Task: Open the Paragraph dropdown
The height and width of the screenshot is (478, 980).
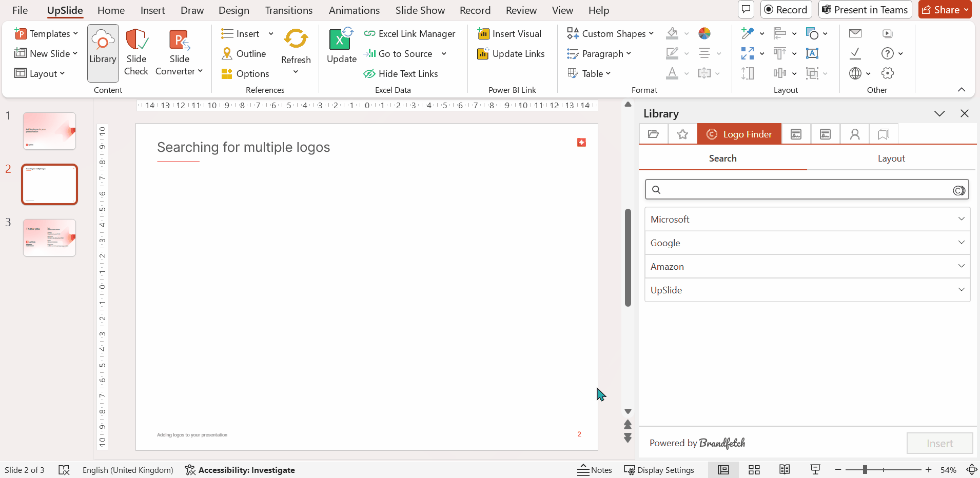Action: (x=599, y=54)
